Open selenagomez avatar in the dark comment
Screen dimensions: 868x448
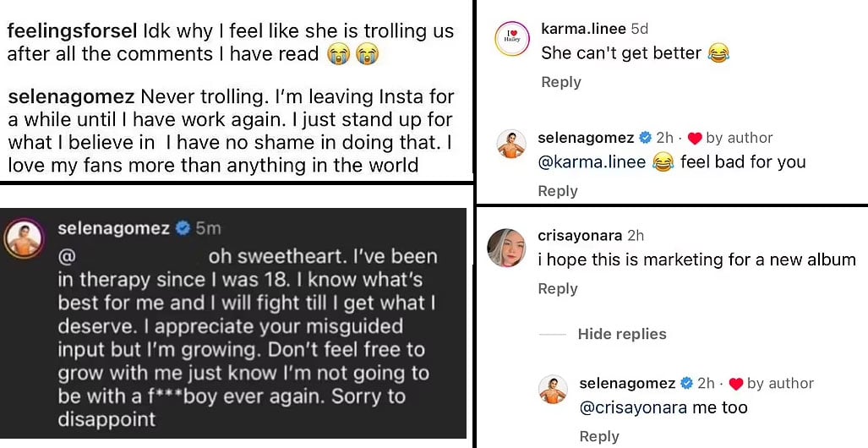pos(25,240)
